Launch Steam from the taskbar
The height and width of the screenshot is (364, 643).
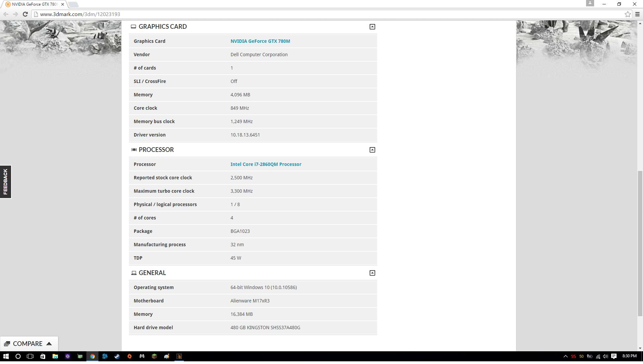[117, 356]
